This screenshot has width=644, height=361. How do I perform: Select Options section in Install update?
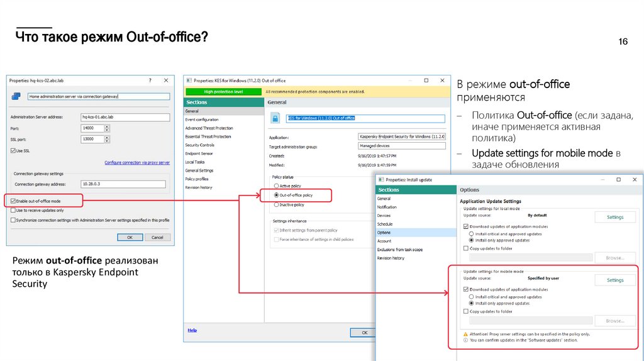pyautogui.click(x=416, y=233)
